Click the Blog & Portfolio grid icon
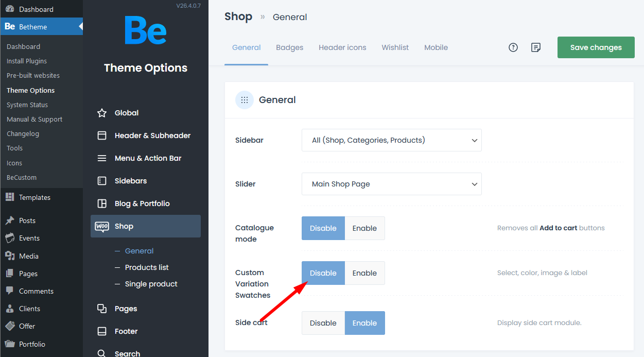The height and width of the screenshot is (357, 644). pyautogui.click(x=102, y=203)
